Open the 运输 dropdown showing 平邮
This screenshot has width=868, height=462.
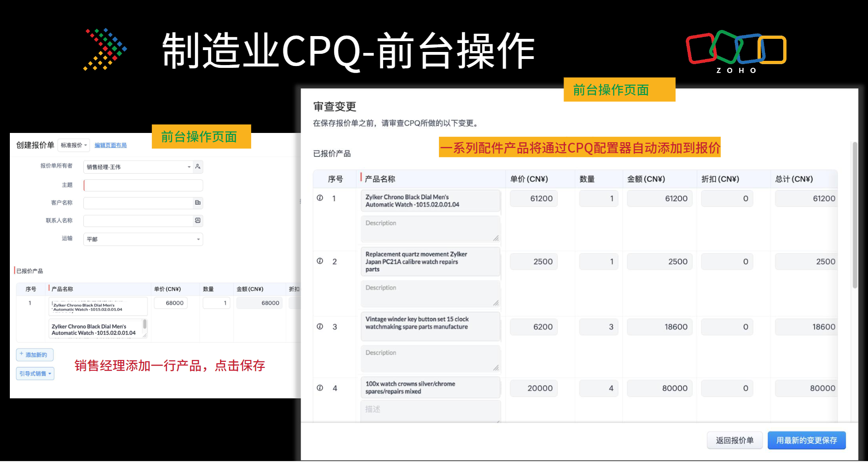(x=143, y=239)
